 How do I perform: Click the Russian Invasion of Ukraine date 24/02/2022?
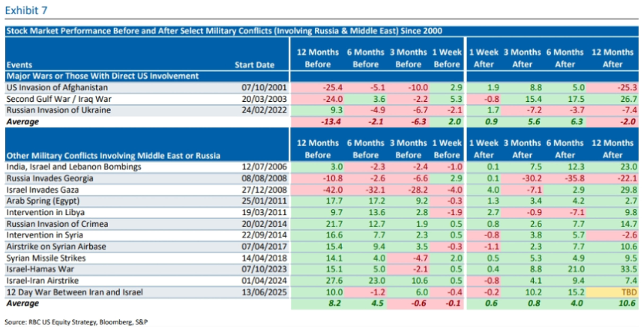(x=264, y=110)
